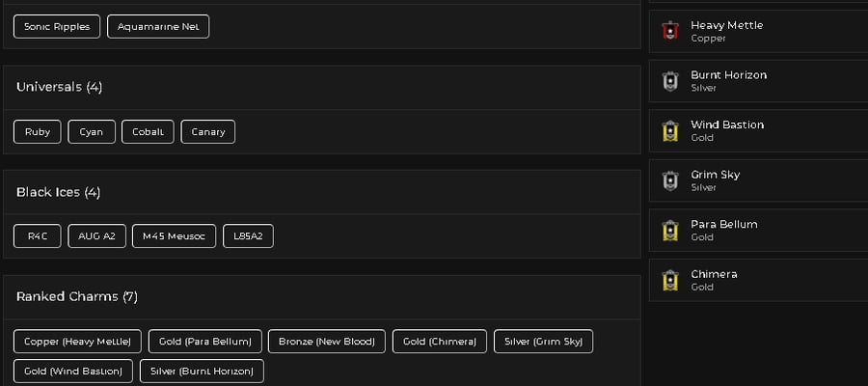Select the Sonic Ripples tag
Image resolution: width=868 pixels, height=386 pixels.
57,27
